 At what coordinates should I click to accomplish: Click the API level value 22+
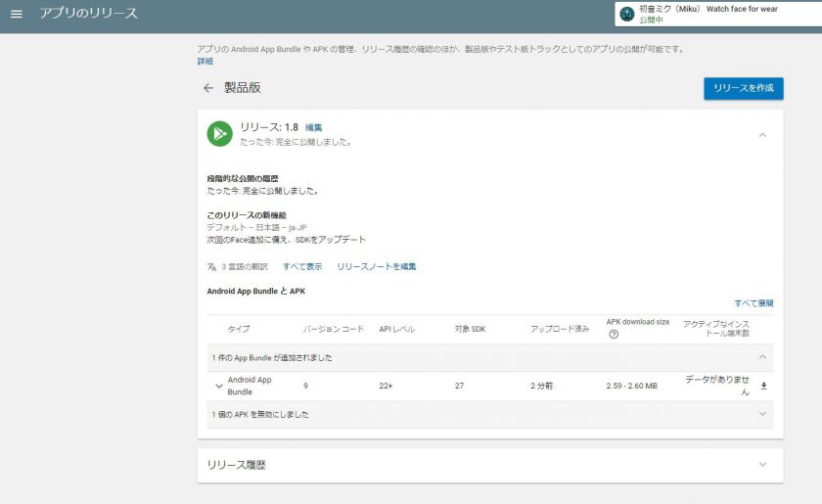386,386
